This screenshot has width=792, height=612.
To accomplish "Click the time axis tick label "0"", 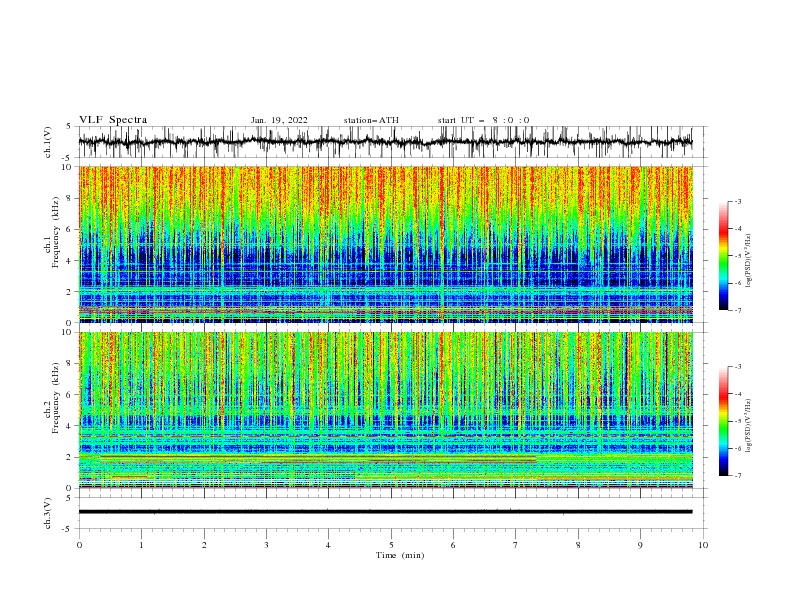I will tap(79, 545).
